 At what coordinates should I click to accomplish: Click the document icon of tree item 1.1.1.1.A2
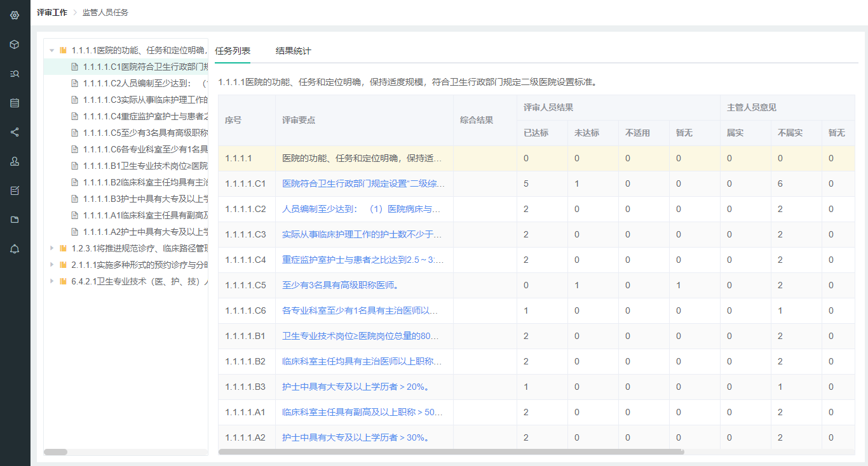tap(74, 232)
